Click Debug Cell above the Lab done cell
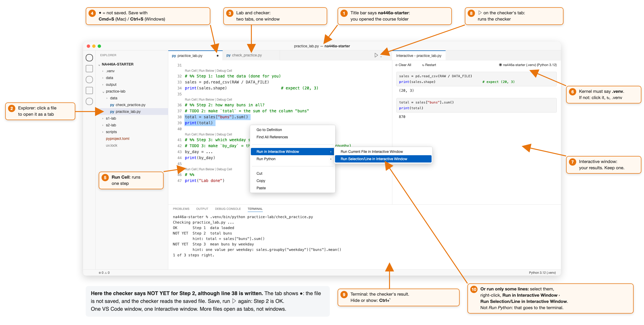The image size is (644, 325). click(224, 169)
